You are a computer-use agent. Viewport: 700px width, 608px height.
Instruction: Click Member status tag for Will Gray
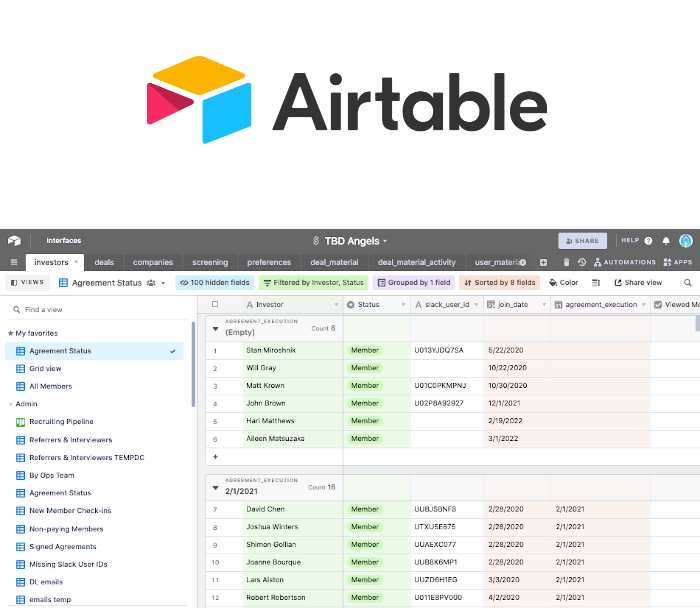tap(365, 368)
